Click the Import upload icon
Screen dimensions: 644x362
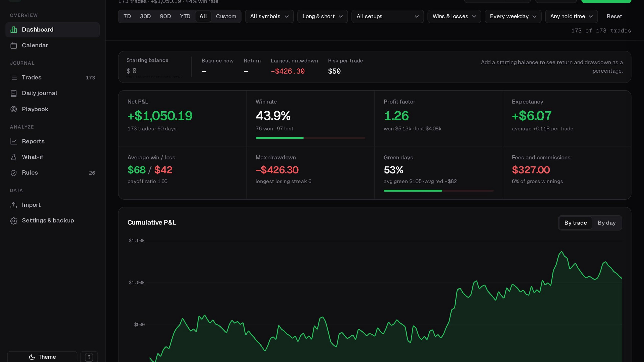click(x=14, y=205)
